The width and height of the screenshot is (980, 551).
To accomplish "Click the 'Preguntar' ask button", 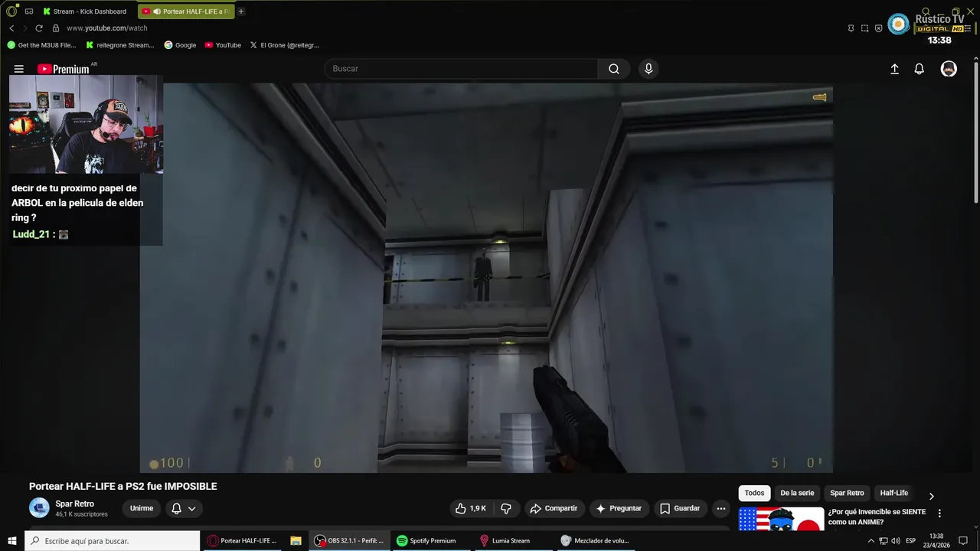I will [x=619, y=508].
